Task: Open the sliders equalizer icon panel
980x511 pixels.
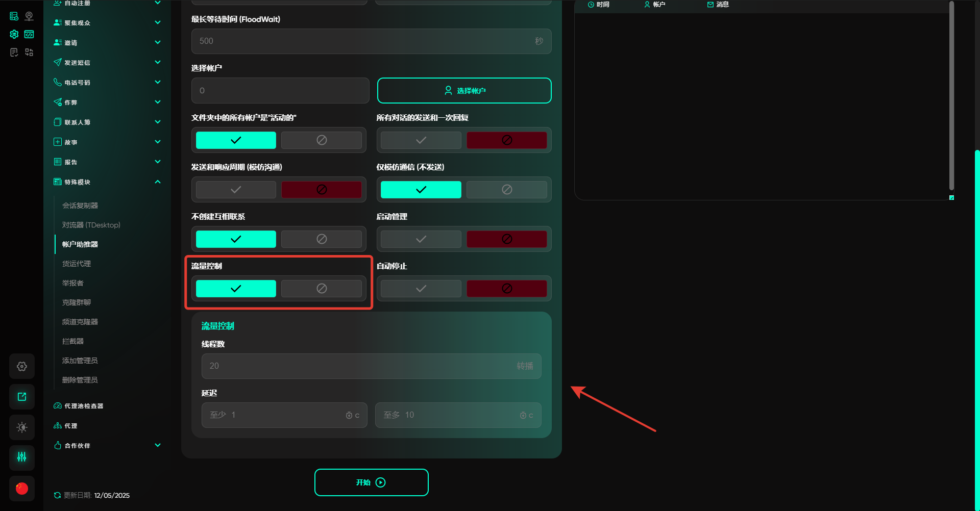Action: pos(22,457)
